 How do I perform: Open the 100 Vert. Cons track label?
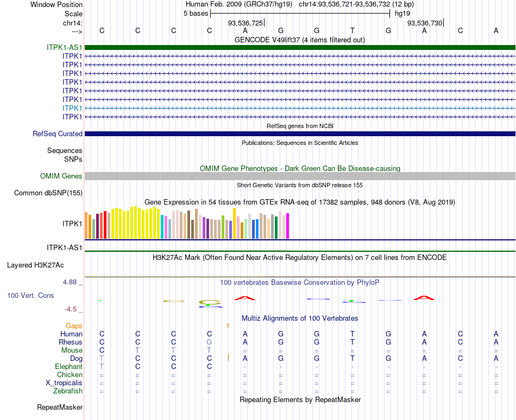30,295
